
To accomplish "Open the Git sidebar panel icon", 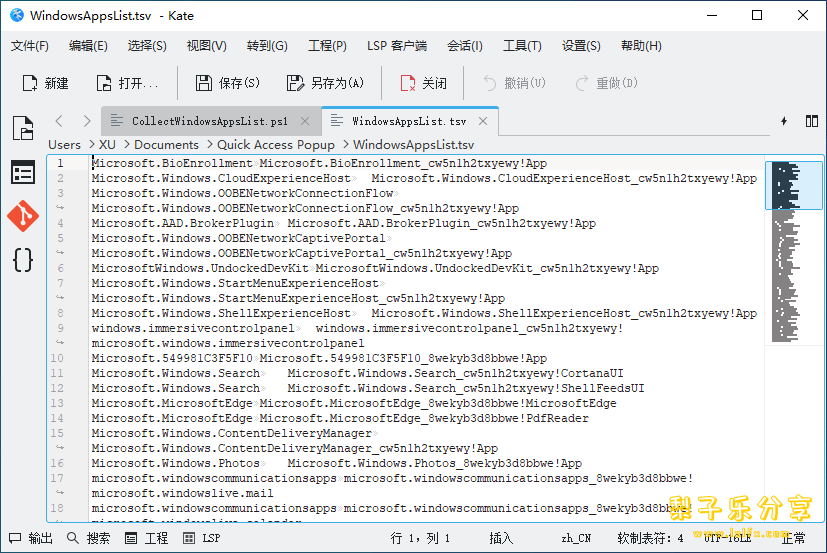I will click(x=23, y=216).
